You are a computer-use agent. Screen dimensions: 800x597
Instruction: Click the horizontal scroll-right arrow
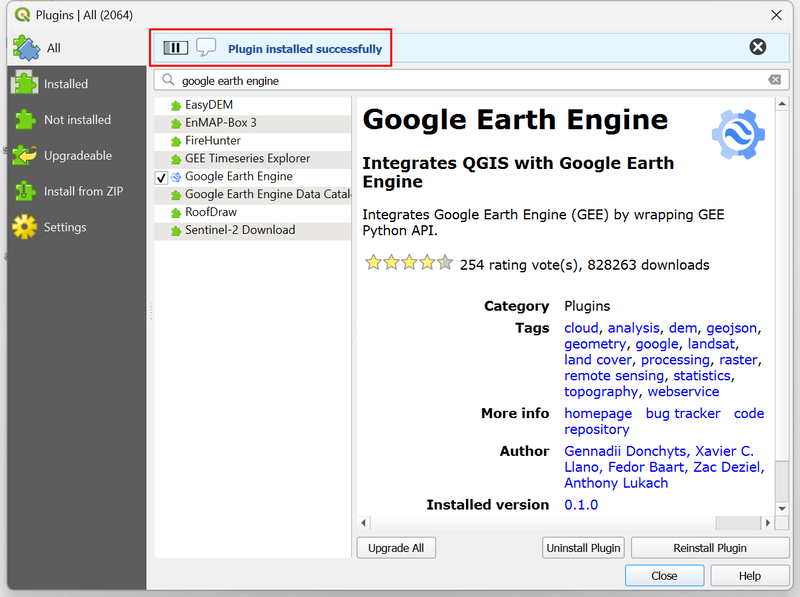768,523
